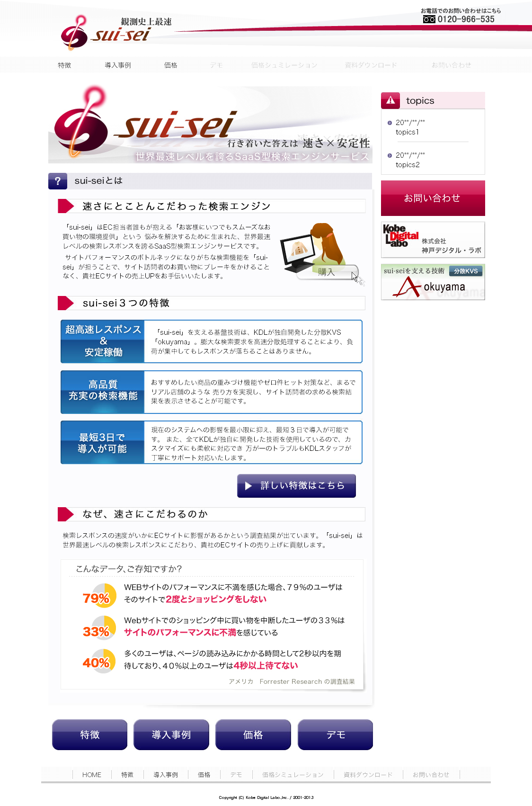
Task: Open 資料ダウンロード in the footer links
Action: click(x=368, y=775)
